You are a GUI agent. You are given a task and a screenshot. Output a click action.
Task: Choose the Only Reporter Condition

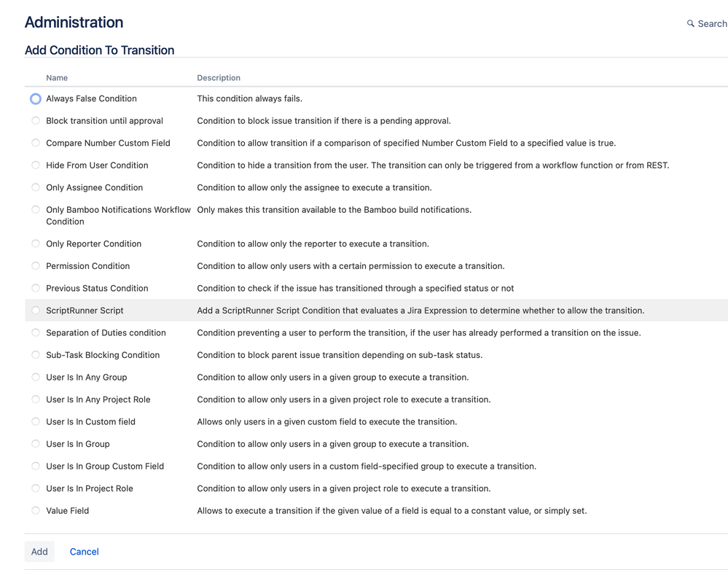[35, 243]
